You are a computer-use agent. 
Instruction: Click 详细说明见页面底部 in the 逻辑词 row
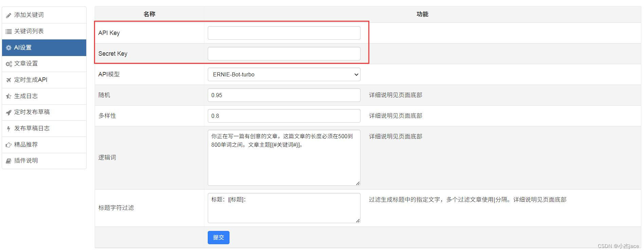tap(395, 137)
